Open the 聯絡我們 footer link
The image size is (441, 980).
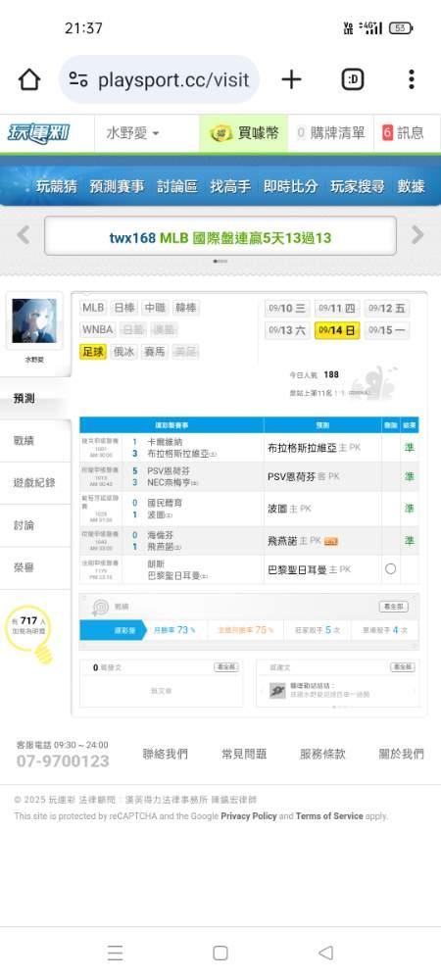(165, 754)
